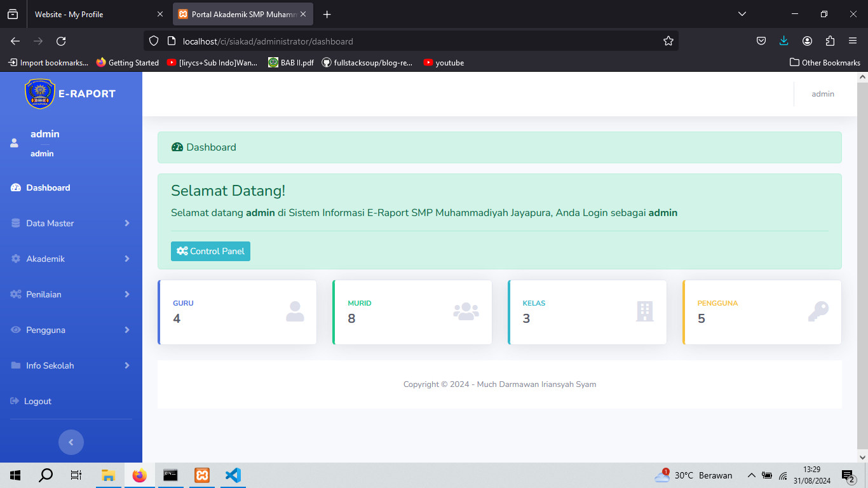Expand the Penilaian submenu chevron
Screen dimensions: 868x488
click(126, 294)
